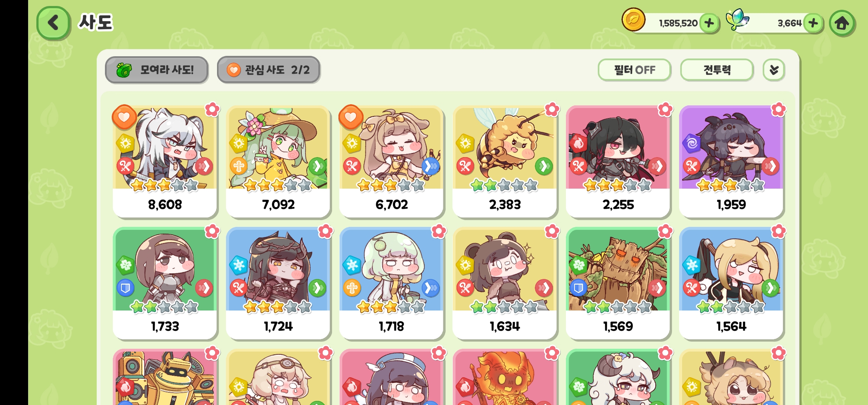Select the 사도 page title
This screenshot has width=868, height=405.
96,22
